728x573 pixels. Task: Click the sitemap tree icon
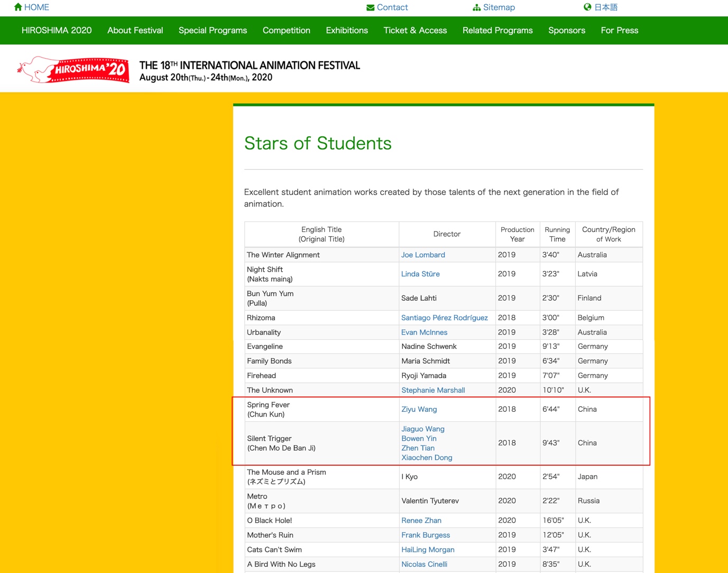click(476, 7)
